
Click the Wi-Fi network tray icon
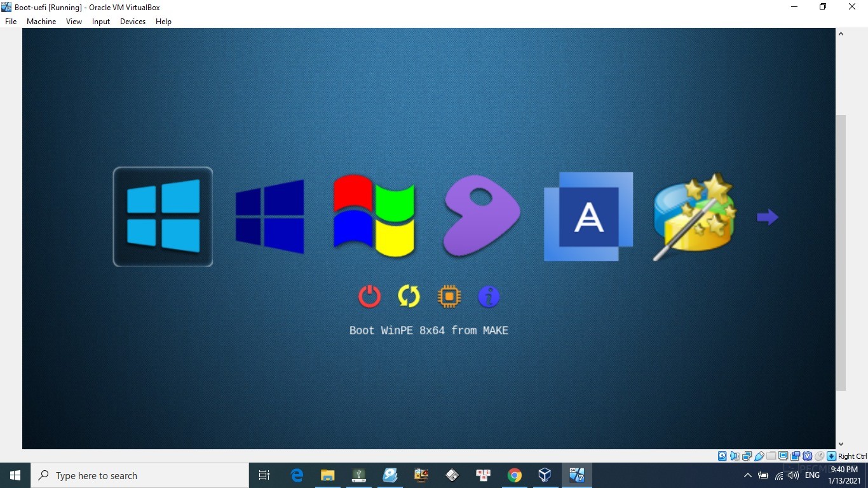tap(779, 475)
